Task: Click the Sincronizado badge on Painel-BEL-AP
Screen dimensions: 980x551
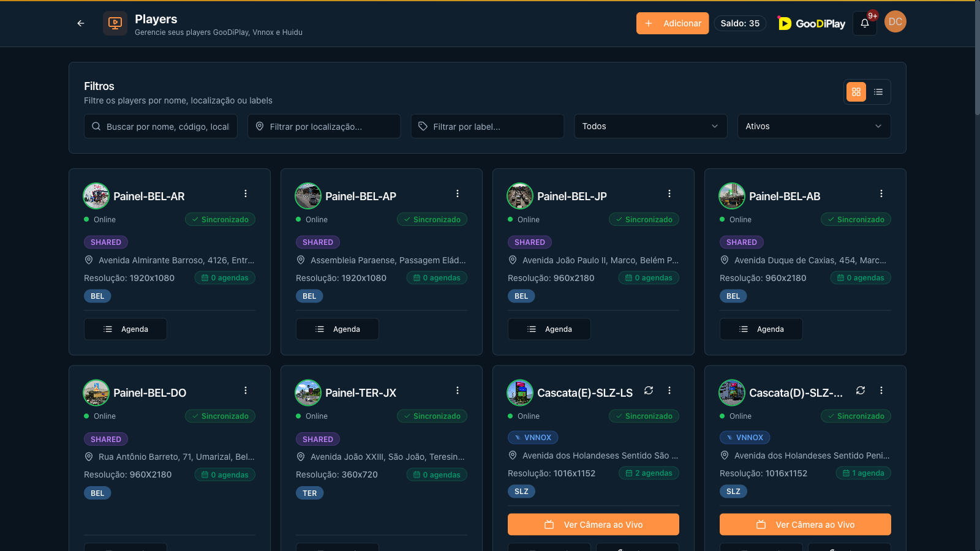Action: click(x=432, y=220)
